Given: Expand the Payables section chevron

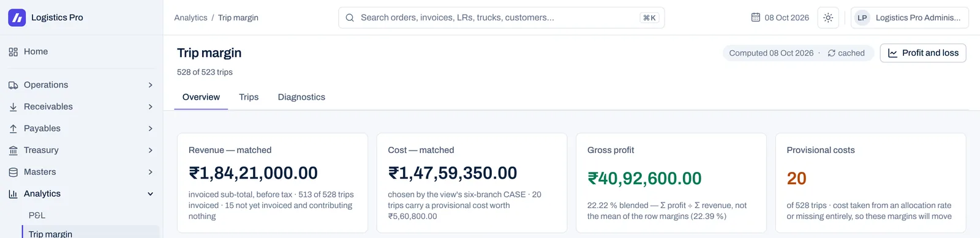Looking at the screenshot, I should tap(150, 128).
